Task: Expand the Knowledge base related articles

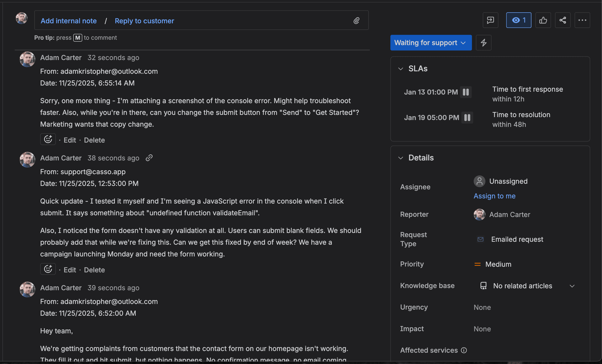Action: [572, 286]
